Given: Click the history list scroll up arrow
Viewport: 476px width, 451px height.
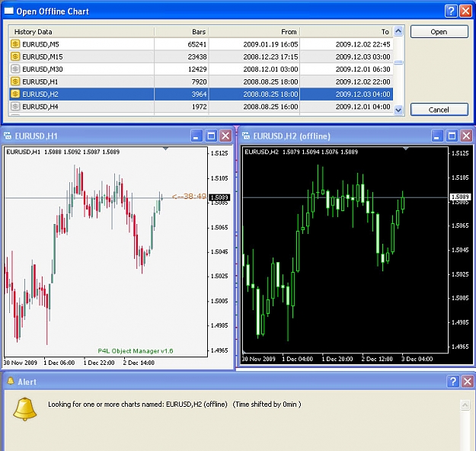Looking at the screenshot, I should pyautogui.click(x=398, y=31).
